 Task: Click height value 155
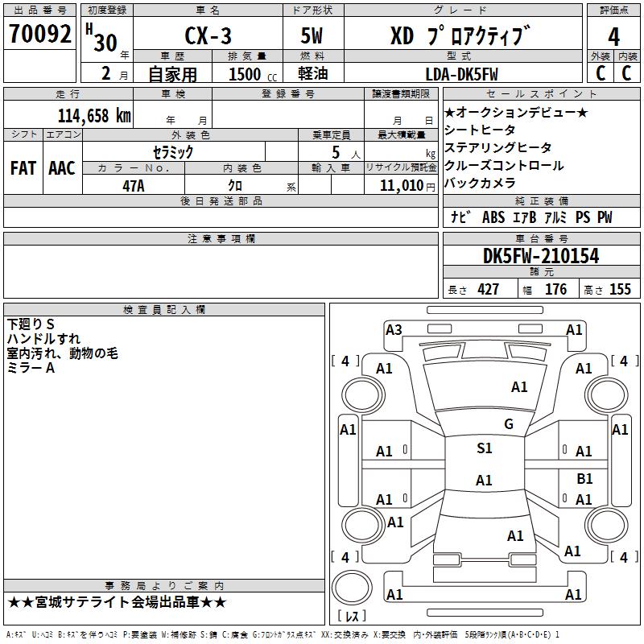620,289
